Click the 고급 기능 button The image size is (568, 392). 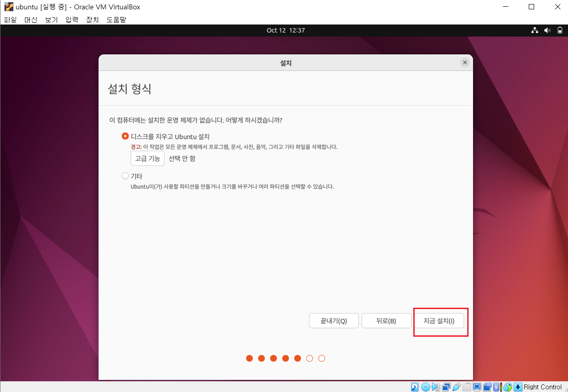[148, 158]
